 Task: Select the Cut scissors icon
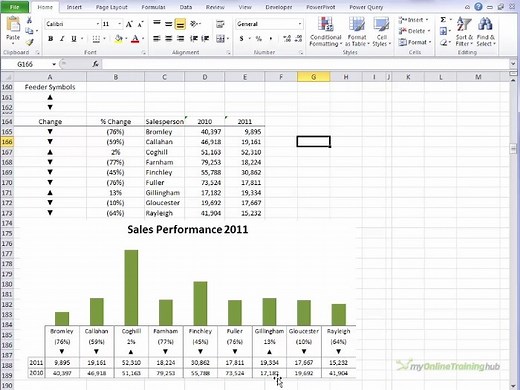pos(29,20)
